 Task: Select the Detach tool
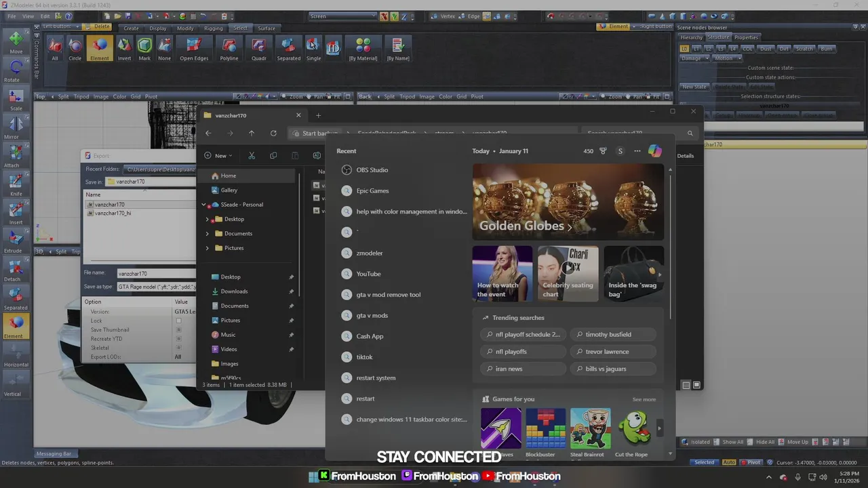[x=15, y=270]
